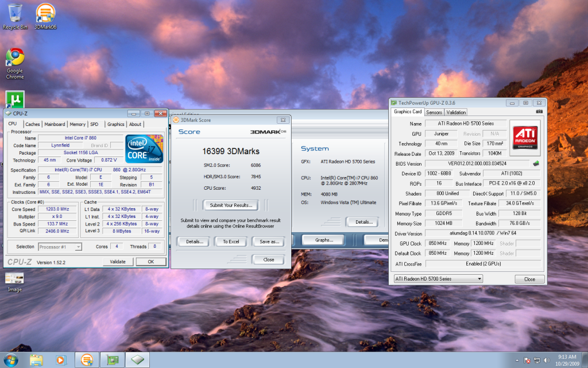Click Submit Your Results in 3DMark Score
Viewport: 588px width, 368px height.
tap(231, 205)
